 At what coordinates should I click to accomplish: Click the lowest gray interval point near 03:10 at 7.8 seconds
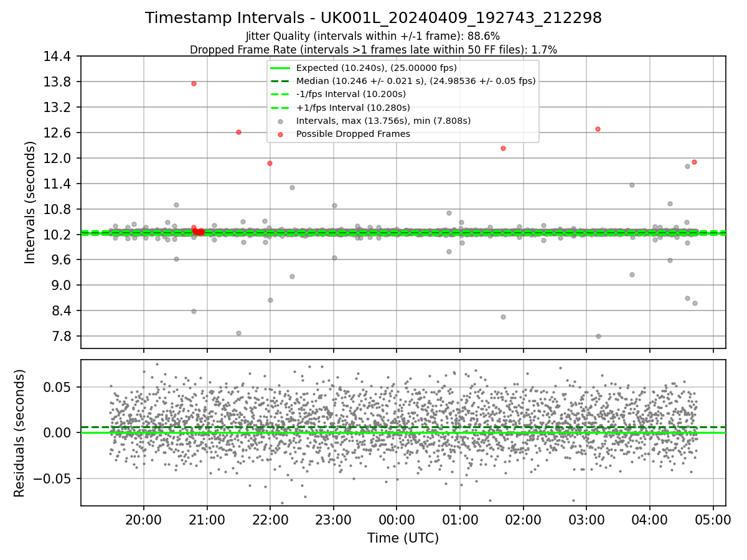coord(598,336)
